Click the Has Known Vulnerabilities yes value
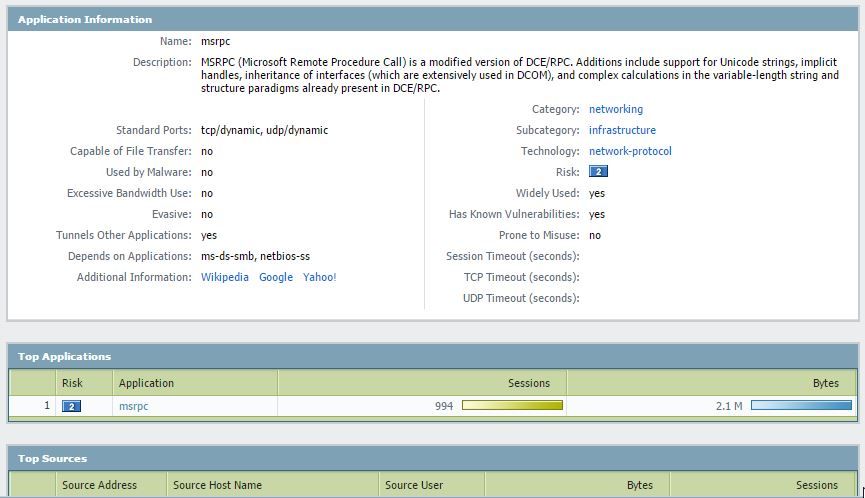865x498 pixels. (x=597, y=214)
